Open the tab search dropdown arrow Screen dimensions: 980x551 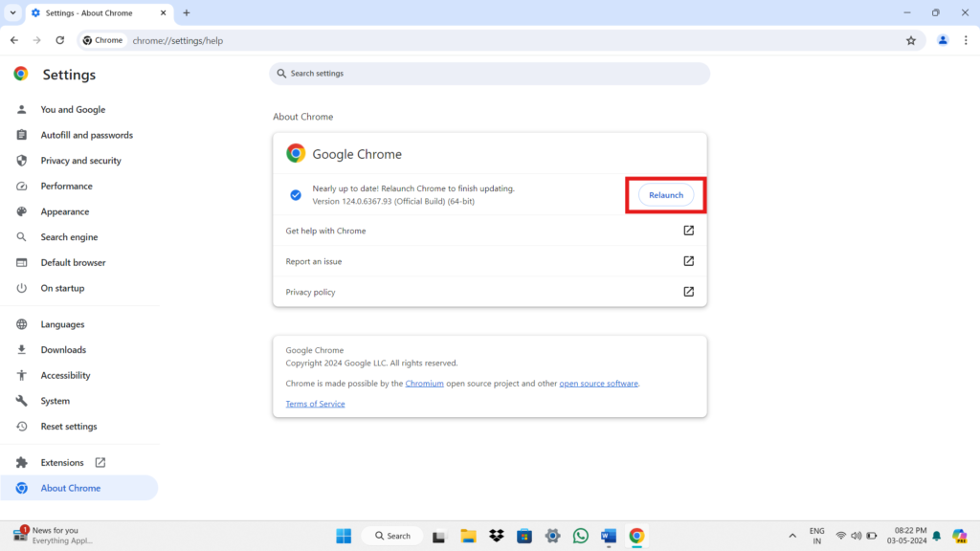(x=12, y=12)
